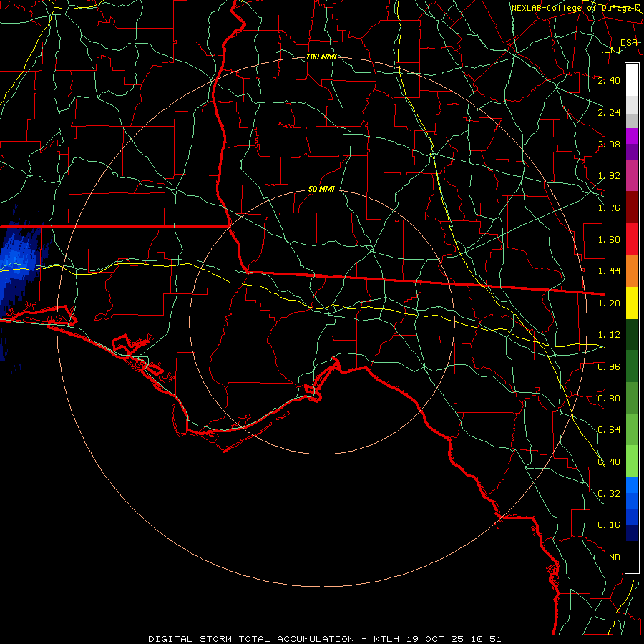Select the 0.16 legend value
644x644 pixels.
coord(609,525)
